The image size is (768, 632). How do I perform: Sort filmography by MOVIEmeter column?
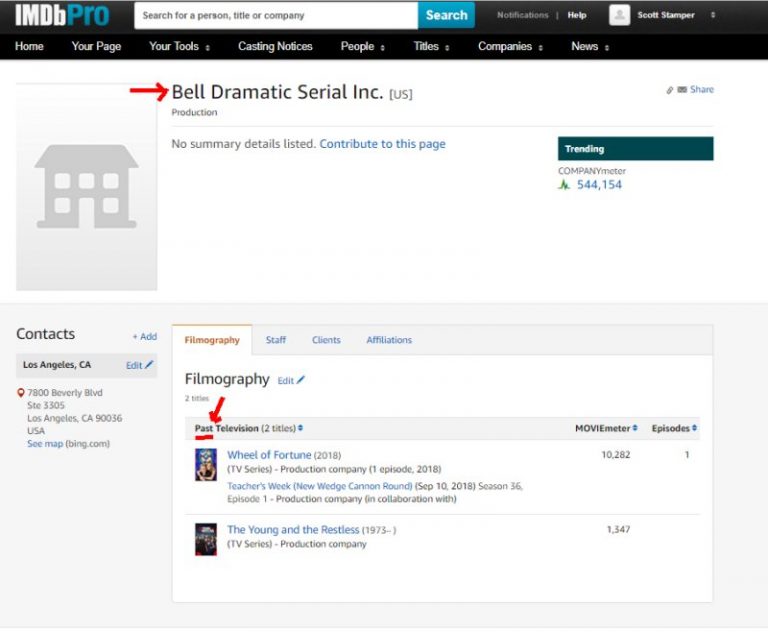point(606,429)
